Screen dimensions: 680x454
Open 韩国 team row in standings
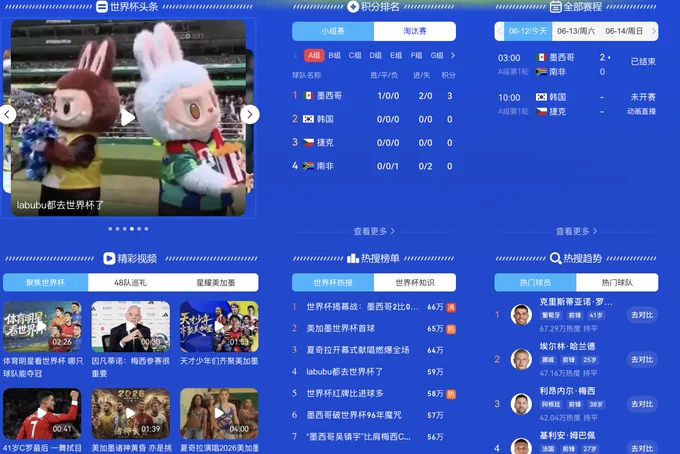pyautogui.click(x=373, y=119)
